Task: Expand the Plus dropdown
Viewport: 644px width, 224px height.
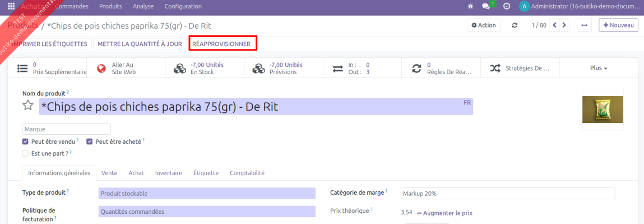Action: point(599,68)
